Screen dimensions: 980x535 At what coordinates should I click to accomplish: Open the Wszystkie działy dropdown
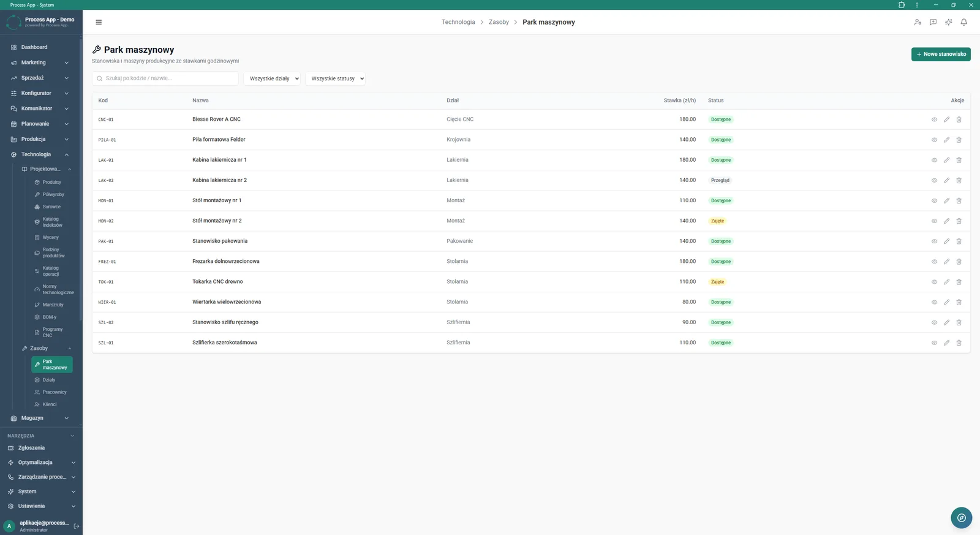(x=272, y=78)
